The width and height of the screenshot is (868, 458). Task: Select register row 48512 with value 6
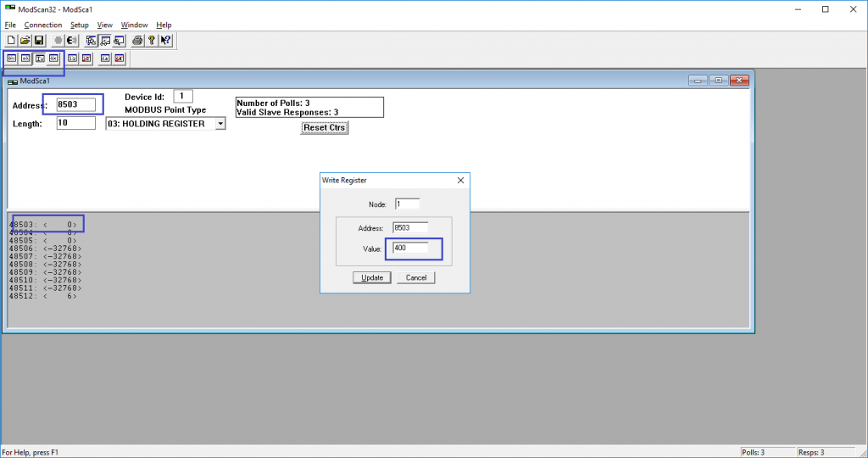point(43,296)
